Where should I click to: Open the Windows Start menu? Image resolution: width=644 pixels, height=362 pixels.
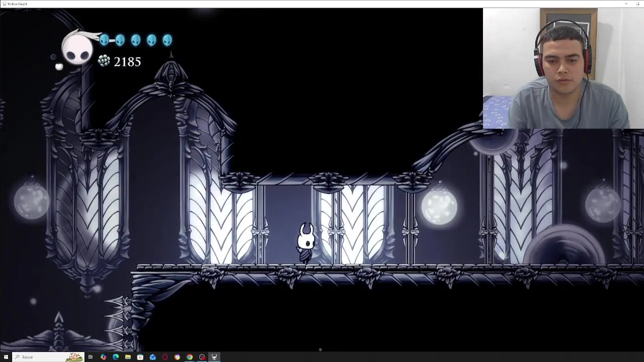coord(6,357)
